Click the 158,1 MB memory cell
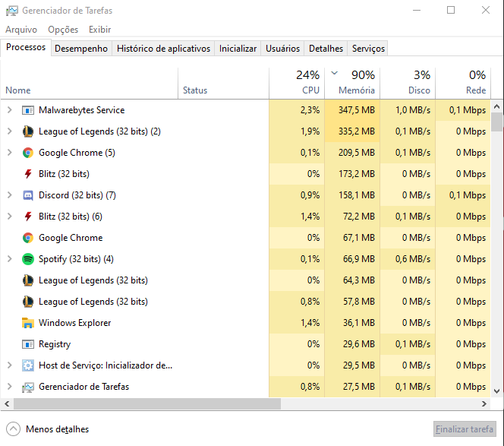The image size is (504, 446). (352, 195)
